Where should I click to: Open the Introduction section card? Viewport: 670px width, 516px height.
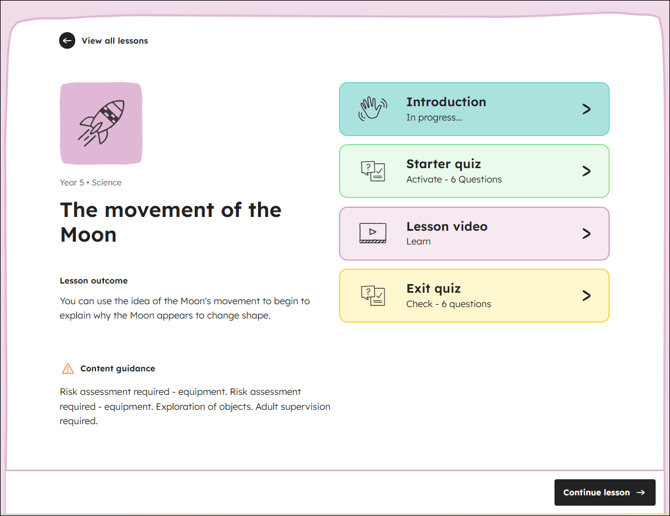[474, 109]
